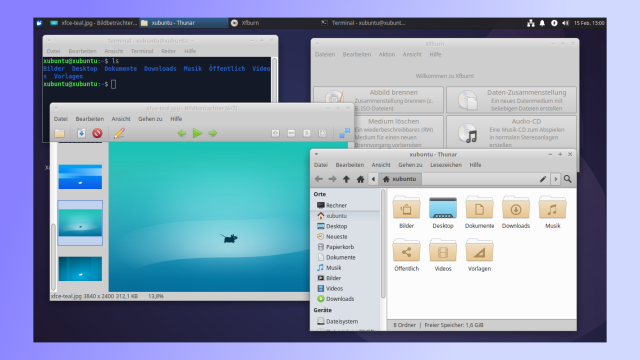Click Abbild brennen button in Xfburn

pos(378,100)
